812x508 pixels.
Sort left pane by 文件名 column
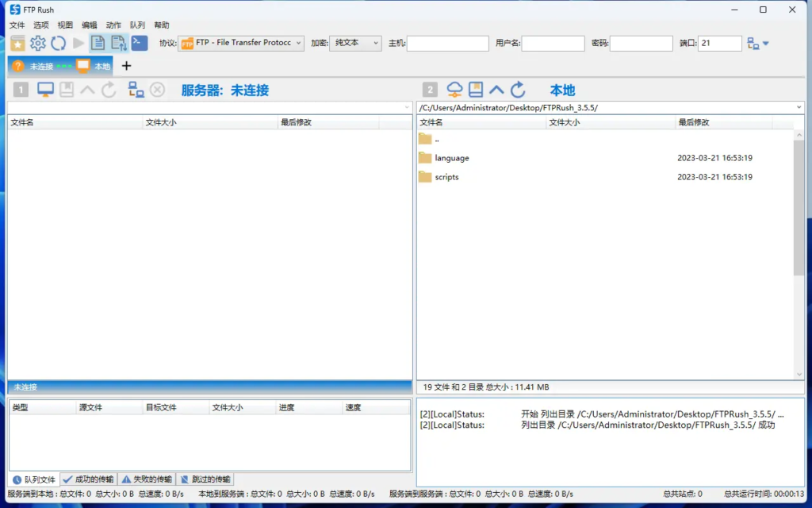coord(75,122)
